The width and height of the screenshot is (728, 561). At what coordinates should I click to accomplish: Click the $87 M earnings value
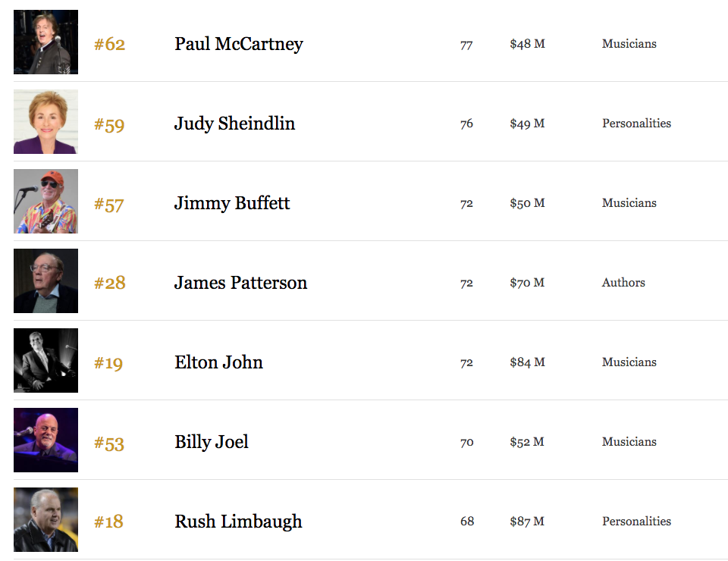pos(527,522)
